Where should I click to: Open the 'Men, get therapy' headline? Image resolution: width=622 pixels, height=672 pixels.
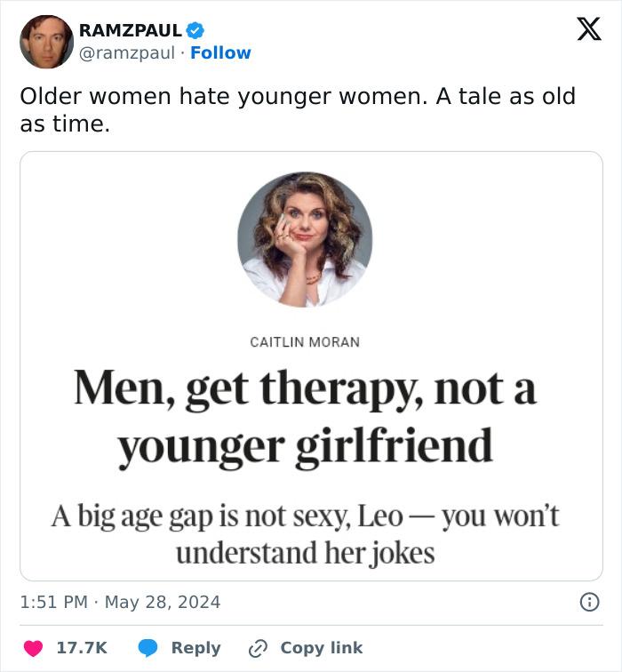click(x=305, y=417)
